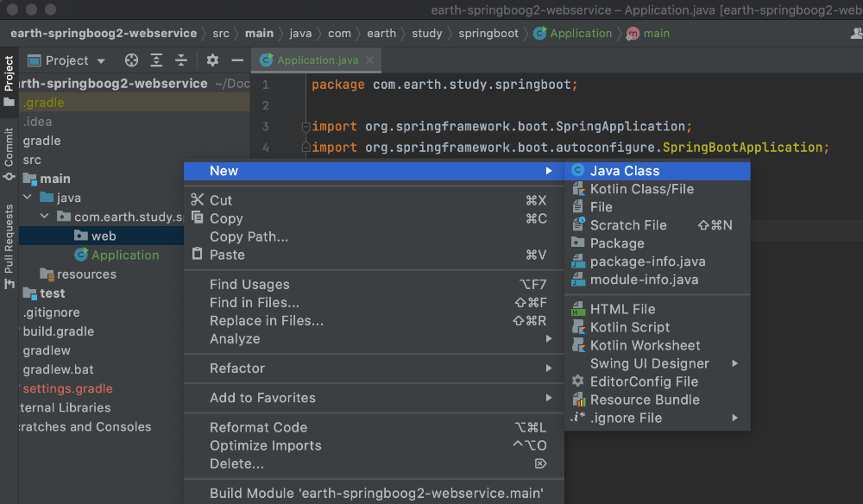This screenshot has width=863, height=504.
Task: Collapse the com.earth.study package node
Action: (45, 217)
